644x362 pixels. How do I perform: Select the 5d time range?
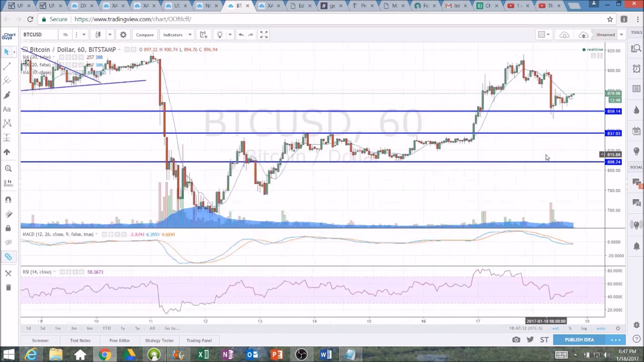click(x=43, y=328)
